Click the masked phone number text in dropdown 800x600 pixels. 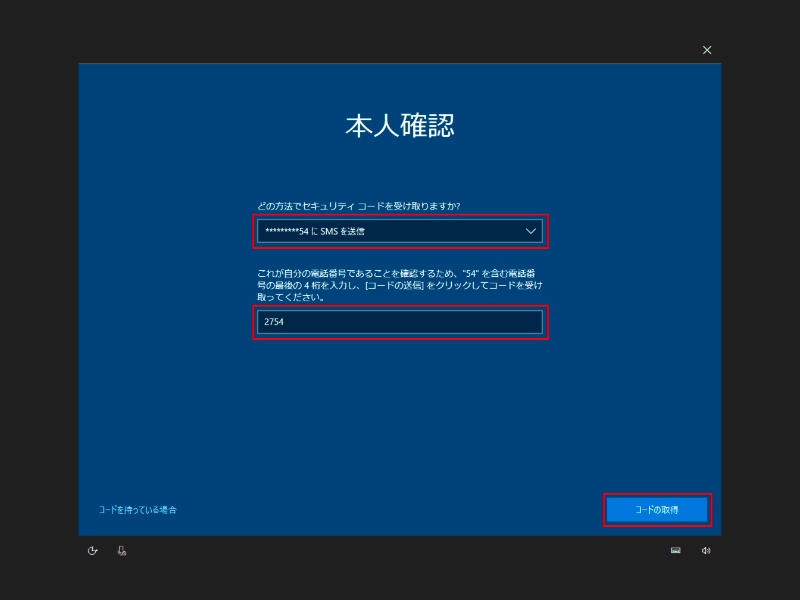pos(311,232)
